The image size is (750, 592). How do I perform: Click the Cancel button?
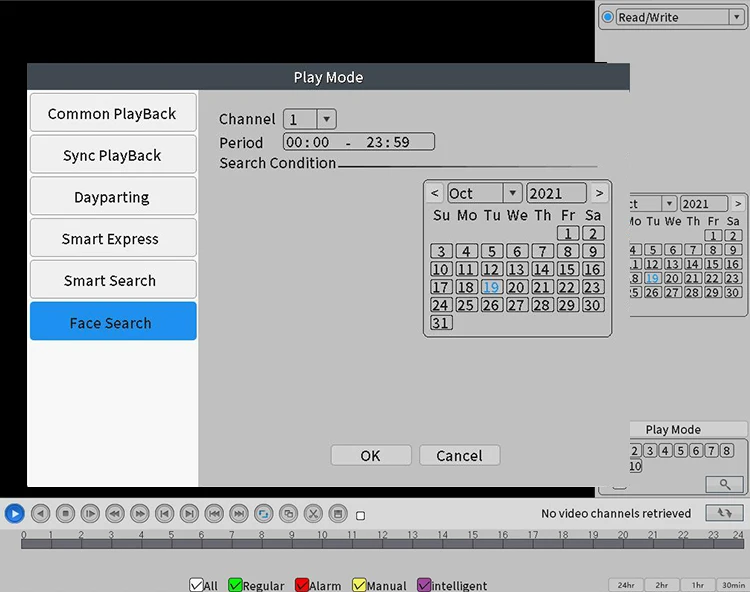click(459, 455)
